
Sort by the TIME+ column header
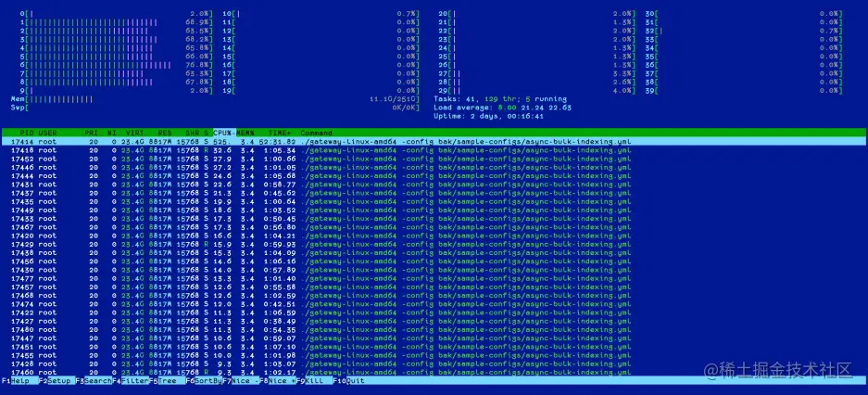point(278,133)
